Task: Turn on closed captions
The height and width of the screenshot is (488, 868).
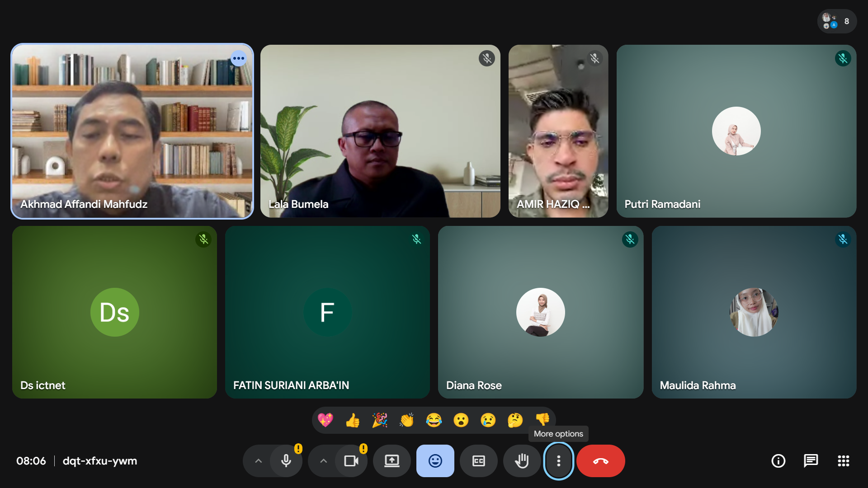Action: (x=478, y=461)
